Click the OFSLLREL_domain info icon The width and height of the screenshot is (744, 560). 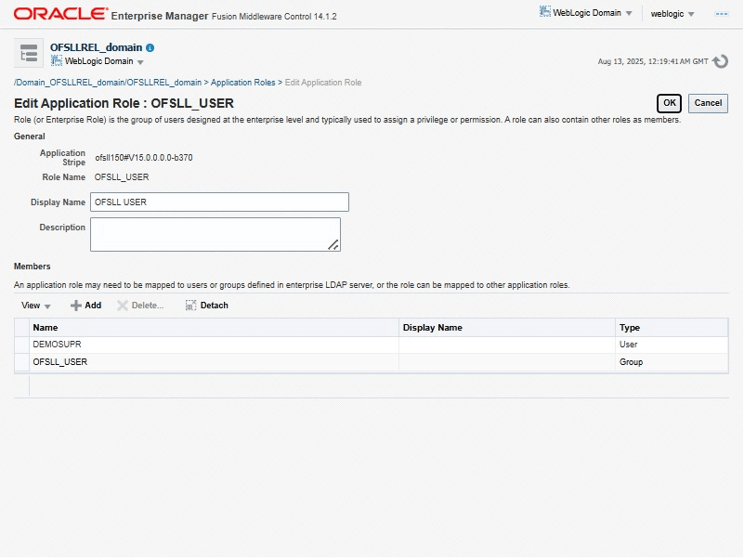tap(150, 48)
